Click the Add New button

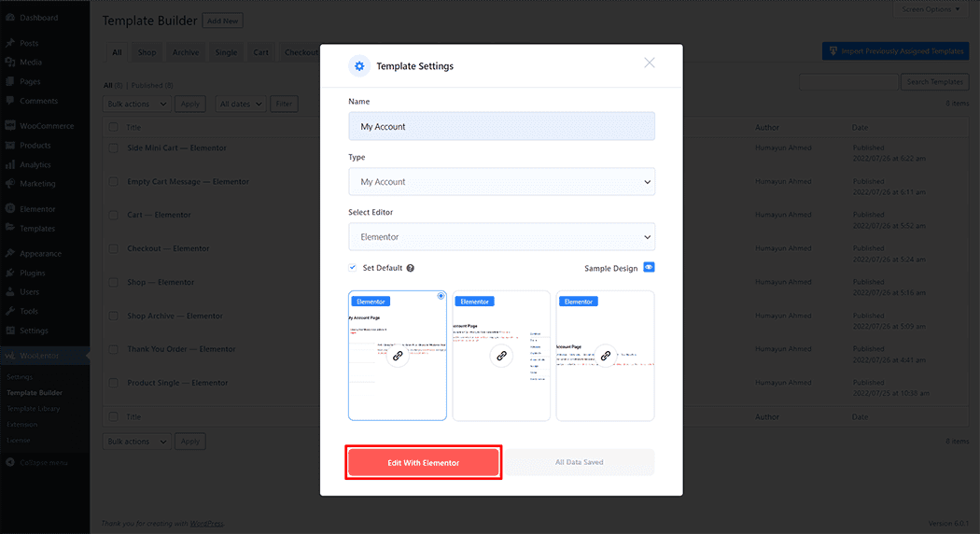click(x=222, y=21)
